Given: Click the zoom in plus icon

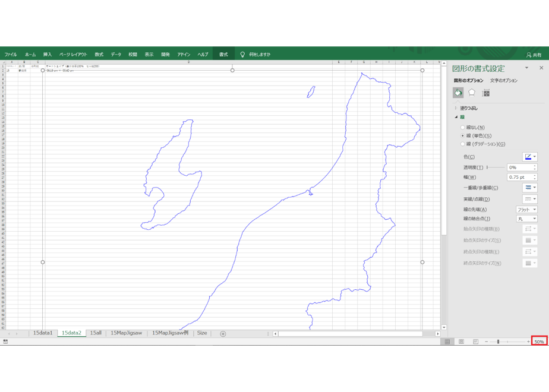Looking at the screenshot, I should tap(528, 342).
